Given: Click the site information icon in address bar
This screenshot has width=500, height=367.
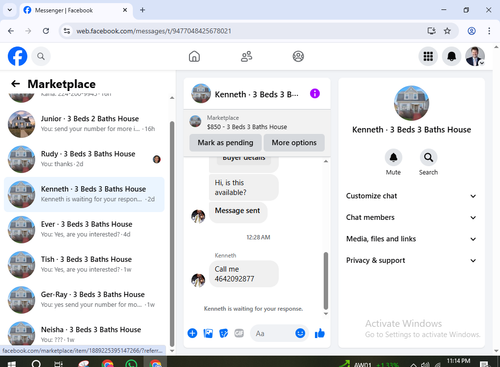Looking at the screenshot, I should pos(67,31).
